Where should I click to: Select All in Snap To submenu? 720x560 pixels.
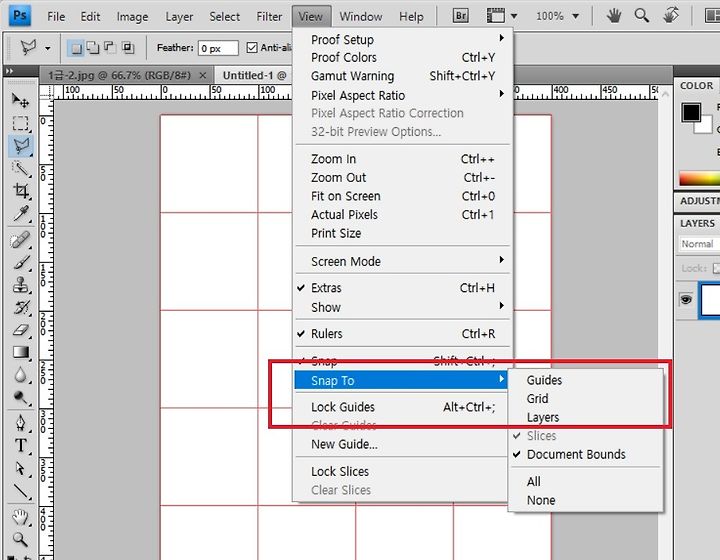(586, 482)
